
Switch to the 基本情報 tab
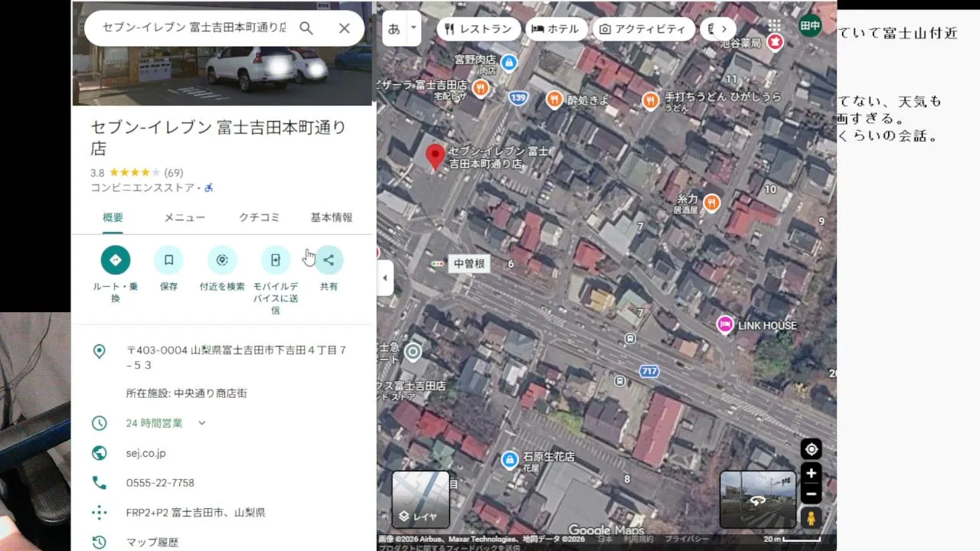click(332, 217)
